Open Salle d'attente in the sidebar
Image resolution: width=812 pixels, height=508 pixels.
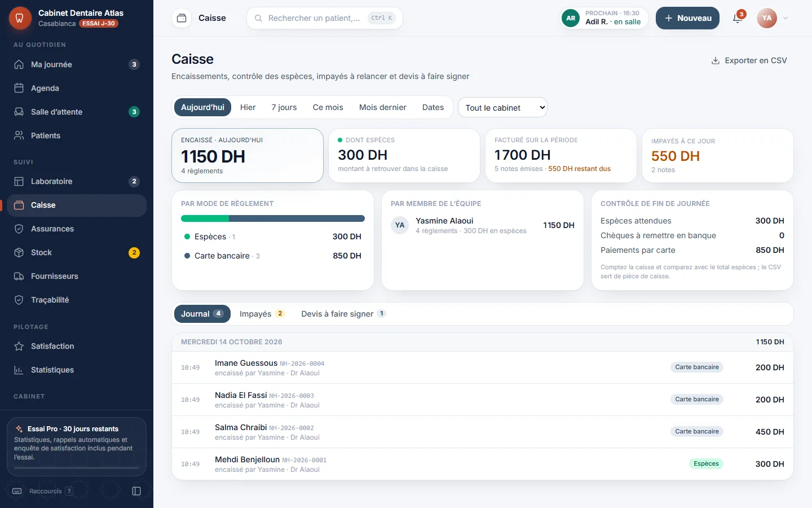pyautogui.click(x=77, y=112)
